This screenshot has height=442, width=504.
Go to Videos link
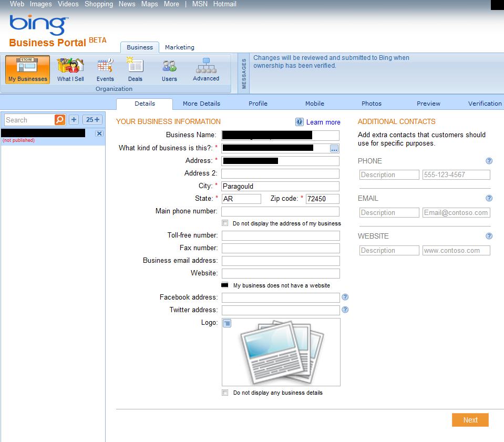coord(68,4)
